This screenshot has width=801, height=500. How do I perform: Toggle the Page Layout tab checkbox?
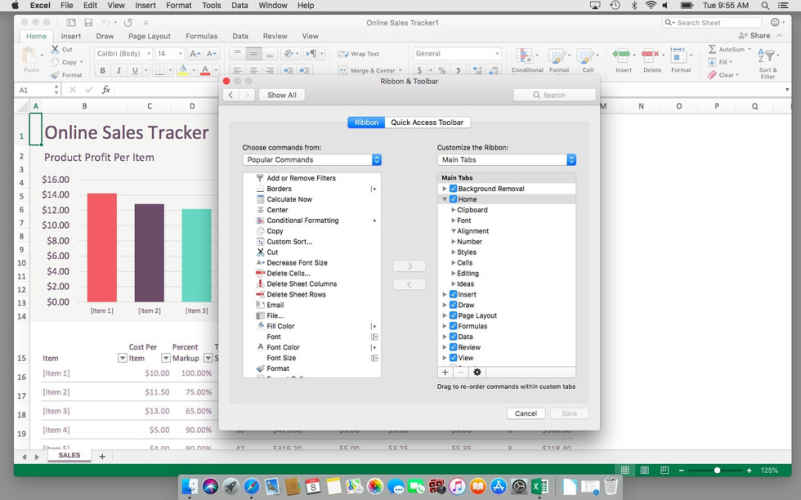453,316
